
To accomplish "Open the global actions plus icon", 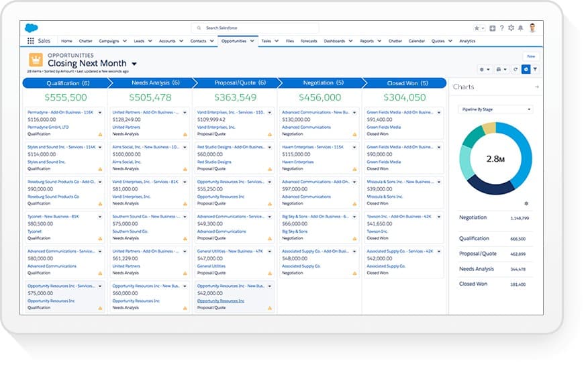I will 493,28.
